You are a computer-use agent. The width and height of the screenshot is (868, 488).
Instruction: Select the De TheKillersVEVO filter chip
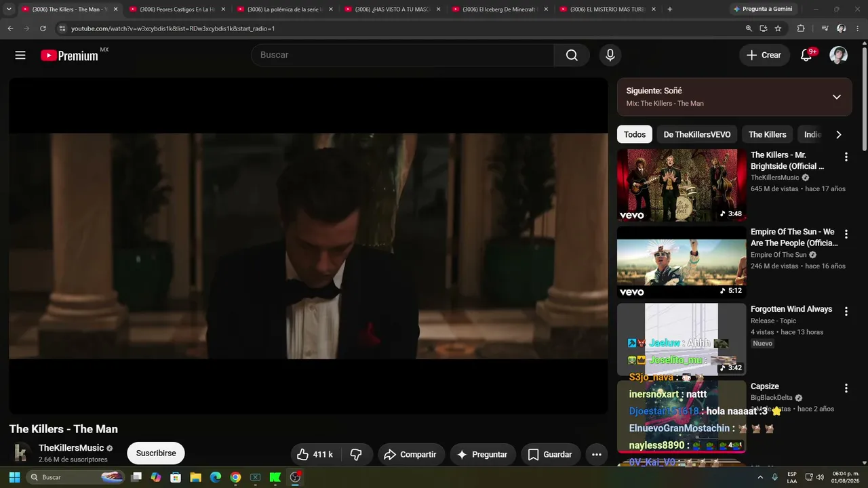[x=697, y=135]
